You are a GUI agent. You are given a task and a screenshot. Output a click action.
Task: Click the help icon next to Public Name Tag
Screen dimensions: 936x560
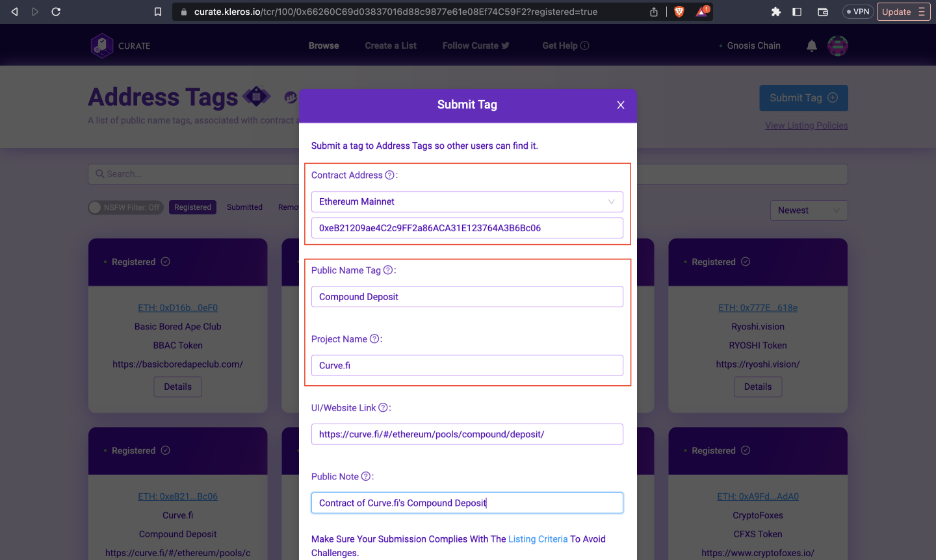click(x=389, y=270)
